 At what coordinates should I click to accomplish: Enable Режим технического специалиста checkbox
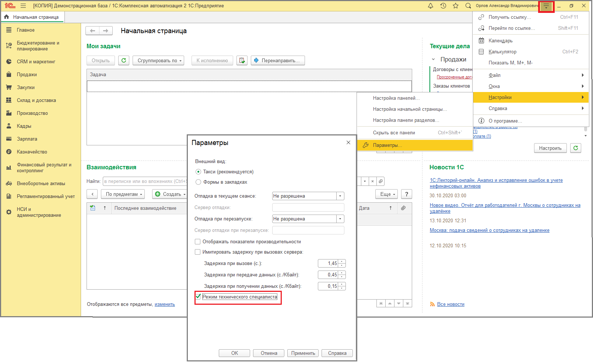coord(198,297)
